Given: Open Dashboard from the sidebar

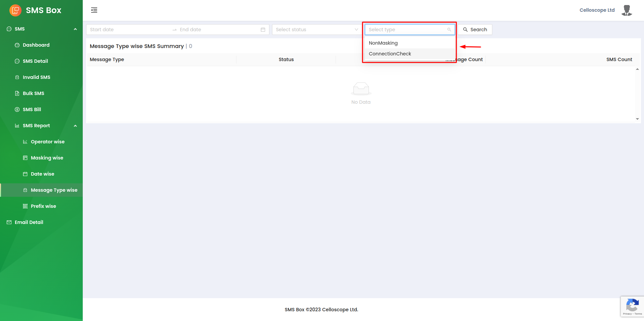Looking at the screenshot, I should [36, 45].
